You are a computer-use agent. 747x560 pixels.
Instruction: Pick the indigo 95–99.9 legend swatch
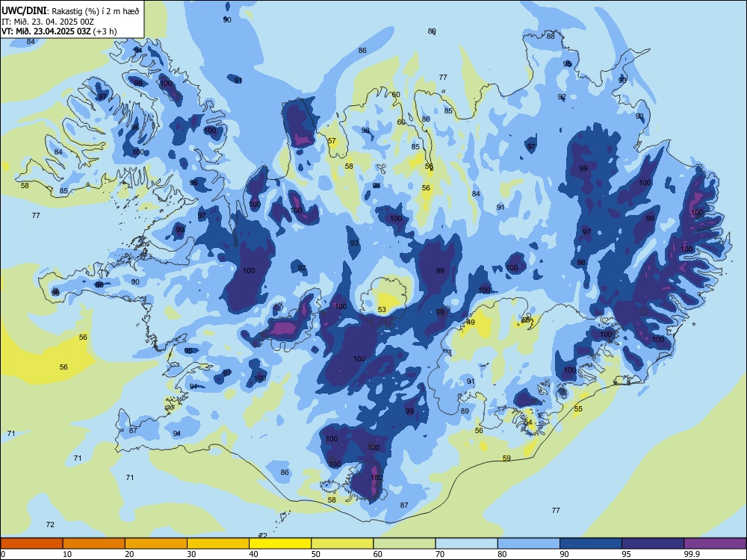click(x=653, y=544)
